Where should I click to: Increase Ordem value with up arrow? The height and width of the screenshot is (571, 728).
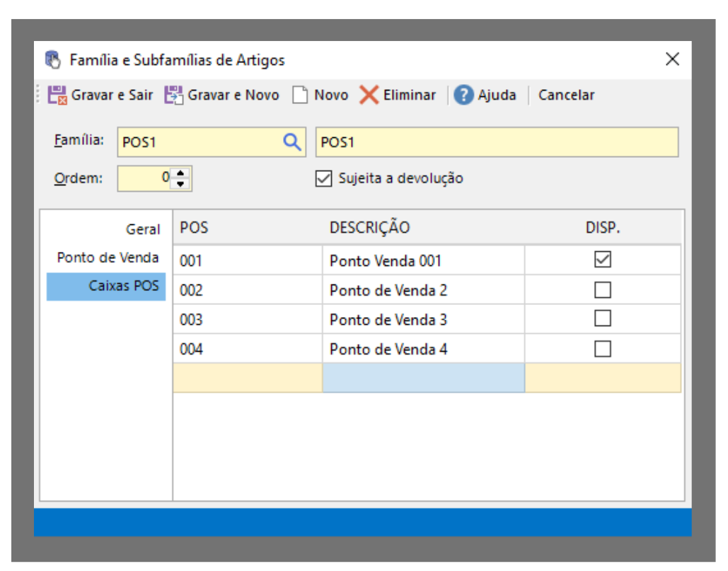tap(181, 173)
